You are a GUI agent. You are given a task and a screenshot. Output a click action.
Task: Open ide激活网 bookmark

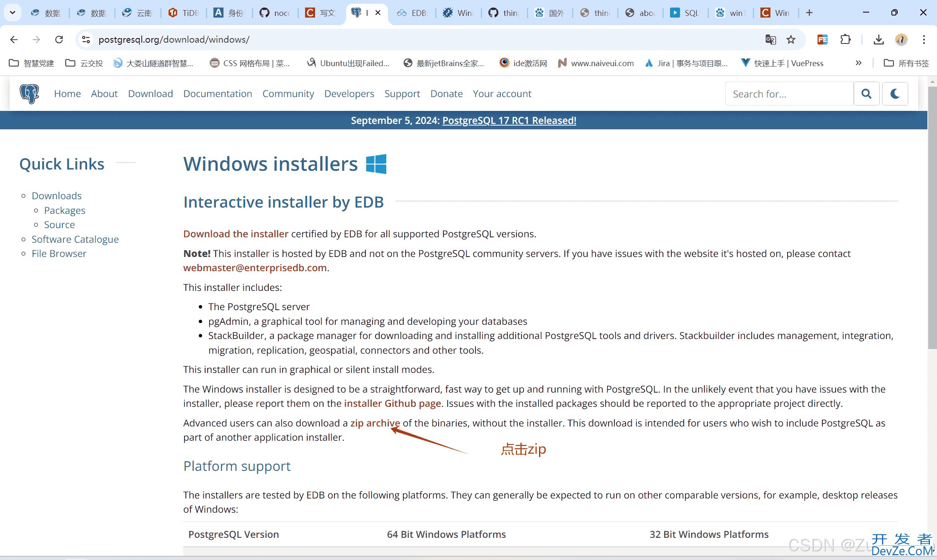pos(523,63)
